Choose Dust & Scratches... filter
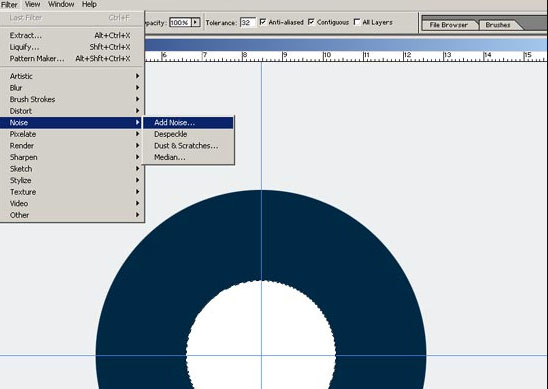Image resolution: width=548 pixels, height=389 pixels. click(188, 145)
